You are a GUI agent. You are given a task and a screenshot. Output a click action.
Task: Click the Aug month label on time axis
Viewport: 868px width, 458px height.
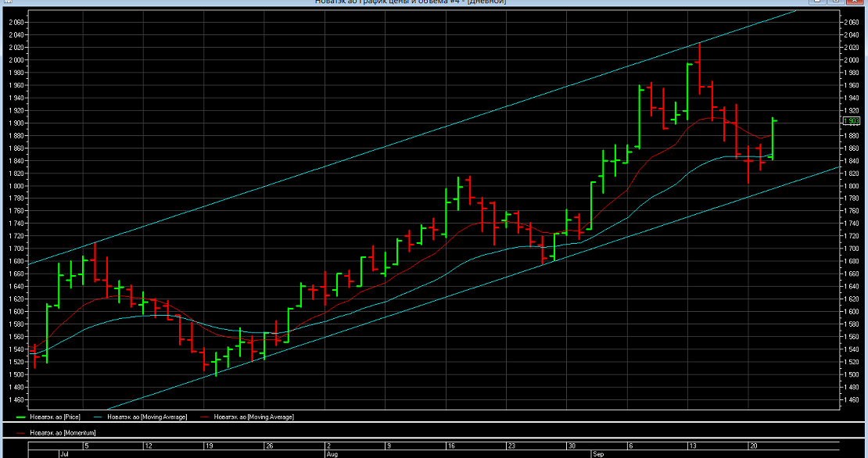[332, 454]
